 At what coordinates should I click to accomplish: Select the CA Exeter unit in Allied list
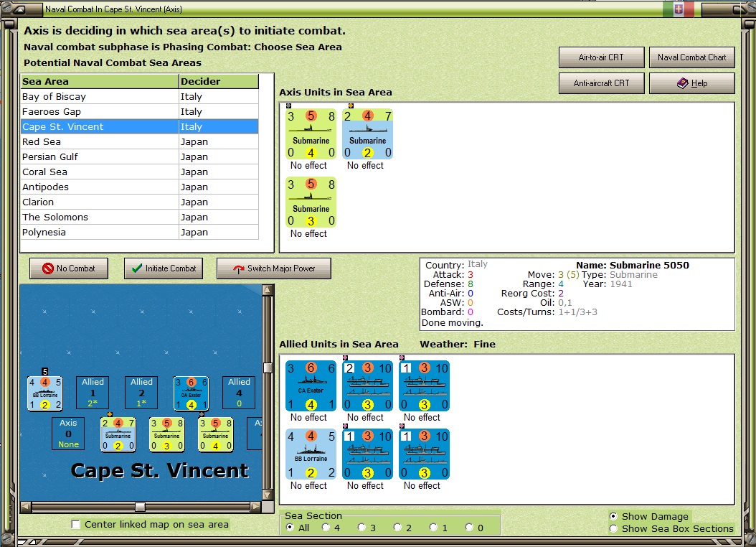311,386
